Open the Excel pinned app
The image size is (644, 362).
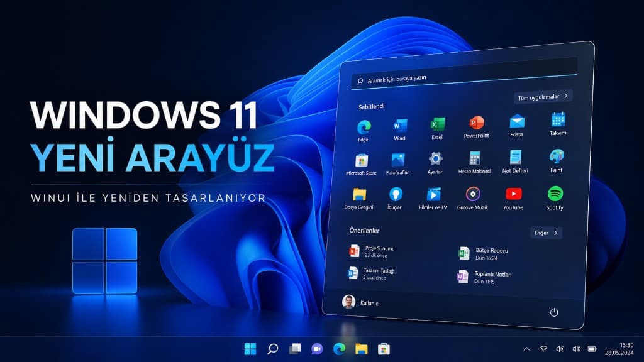coord(437,128)
